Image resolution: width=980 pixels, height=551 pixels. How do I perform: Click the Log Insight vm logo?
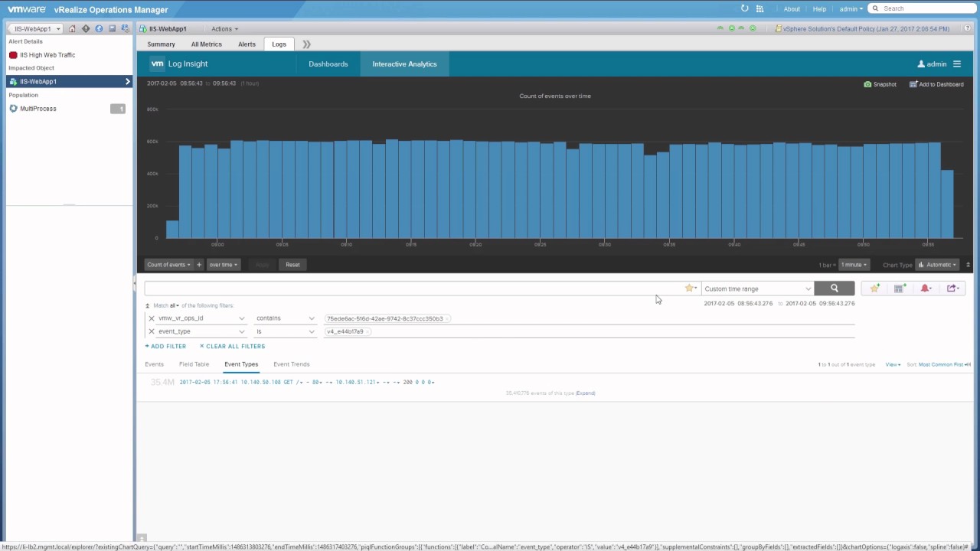coord(157,64)
